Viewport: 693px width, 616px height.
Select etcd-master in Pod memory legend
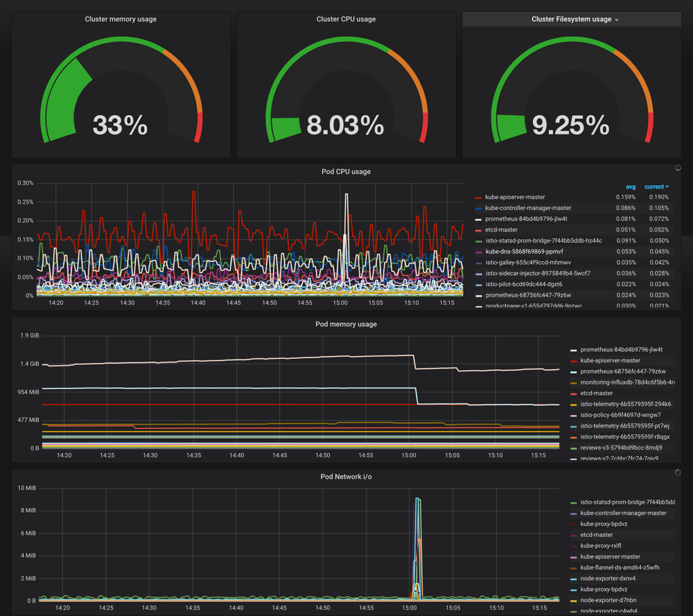click(x=597, y=394)
